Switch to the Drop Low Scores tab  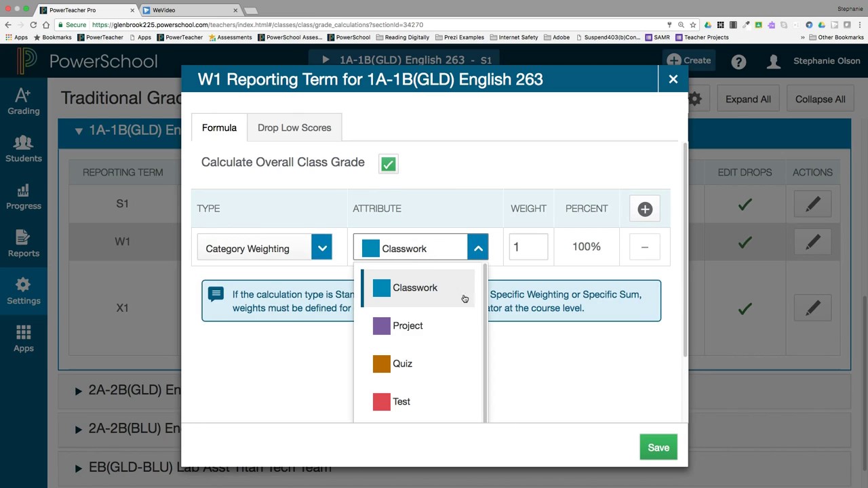294,127
